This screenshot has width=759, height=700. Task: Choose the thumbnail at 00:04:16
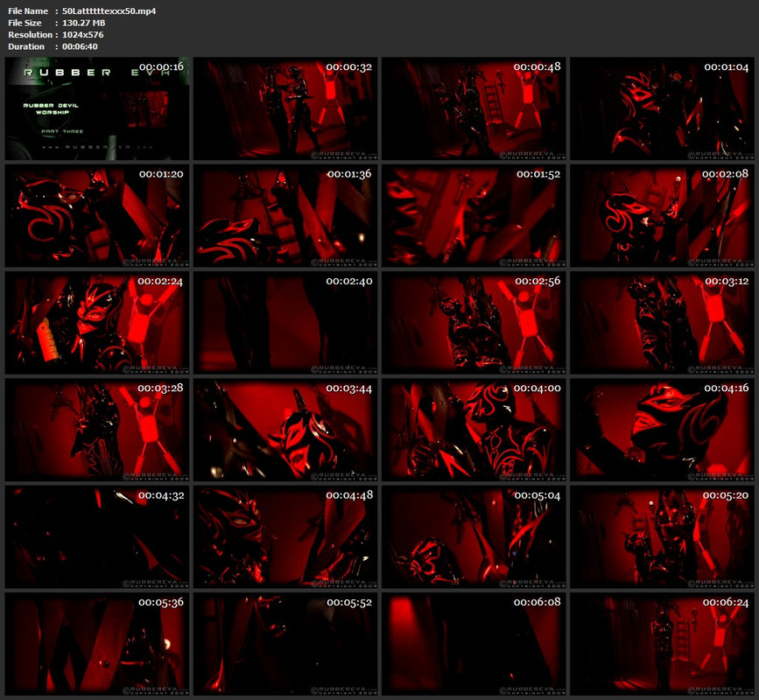pos(662,430)
